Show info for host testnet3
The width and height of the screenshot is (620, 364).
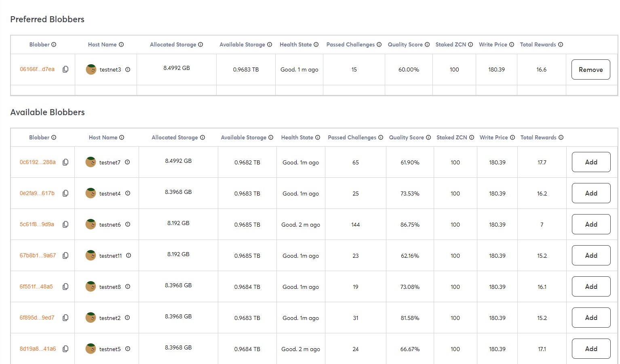point(128,69)
